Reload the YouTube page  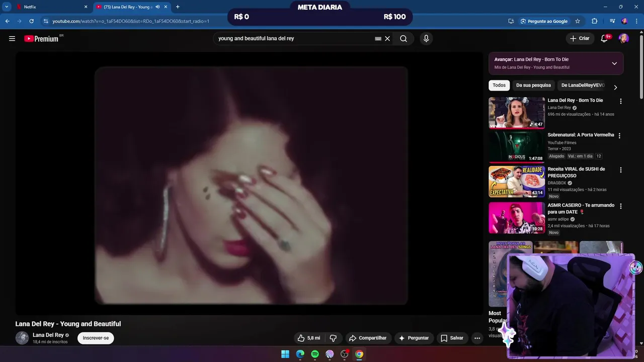31,21
